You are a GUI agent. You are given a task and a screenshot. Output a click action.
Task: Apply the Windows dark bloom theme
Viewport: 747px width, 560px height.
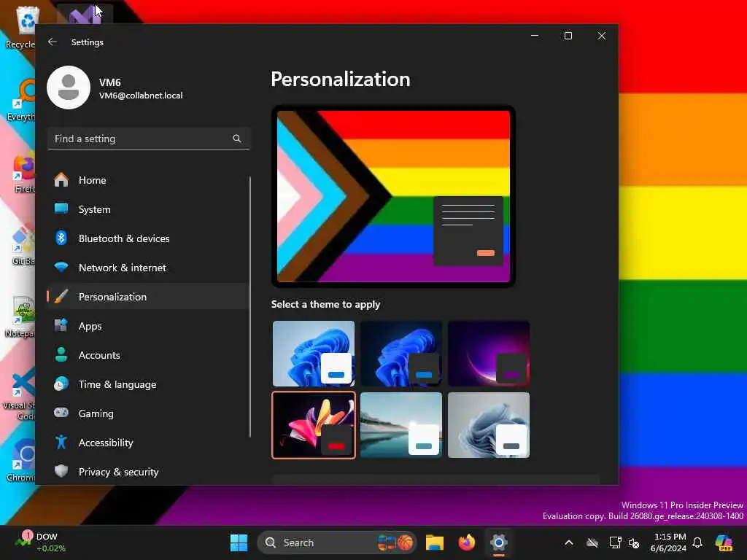(401, 354)
